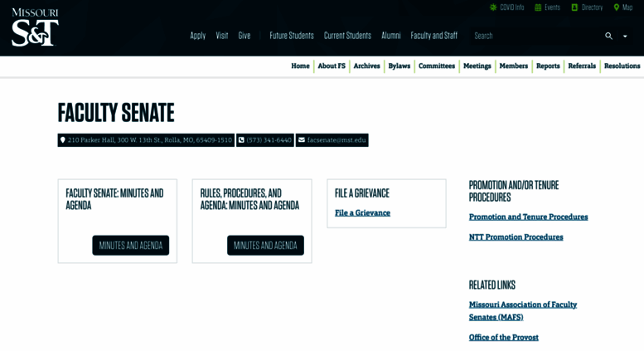Open the Promotion and Tenure Procedures link
The height and width of the screenshot is (351, 644).
point(528,217)
